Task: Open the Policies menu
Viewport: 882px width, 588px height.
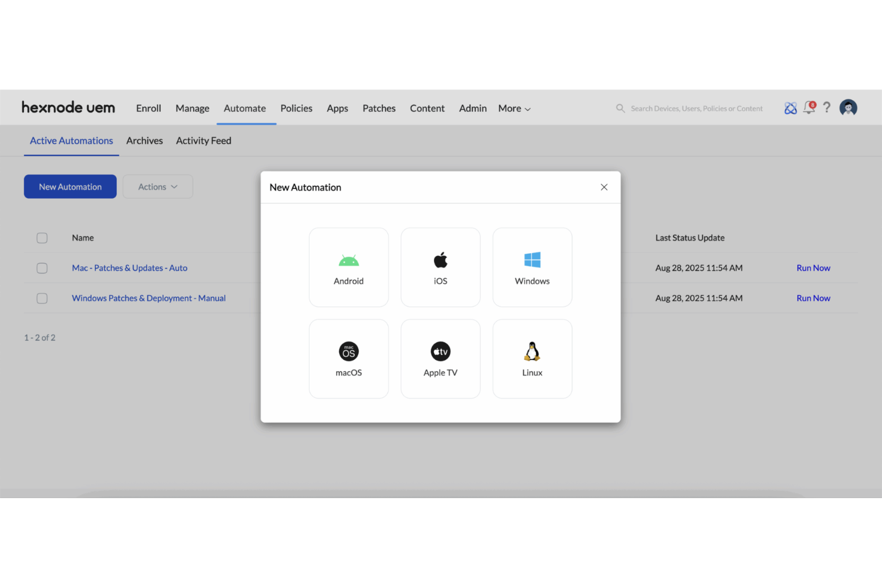Action: (296, 108)
